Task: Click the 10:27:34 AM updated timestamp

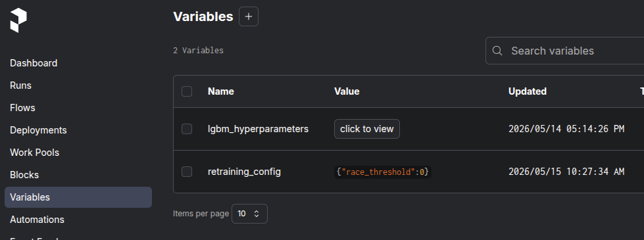Action: tap(566, 172)
